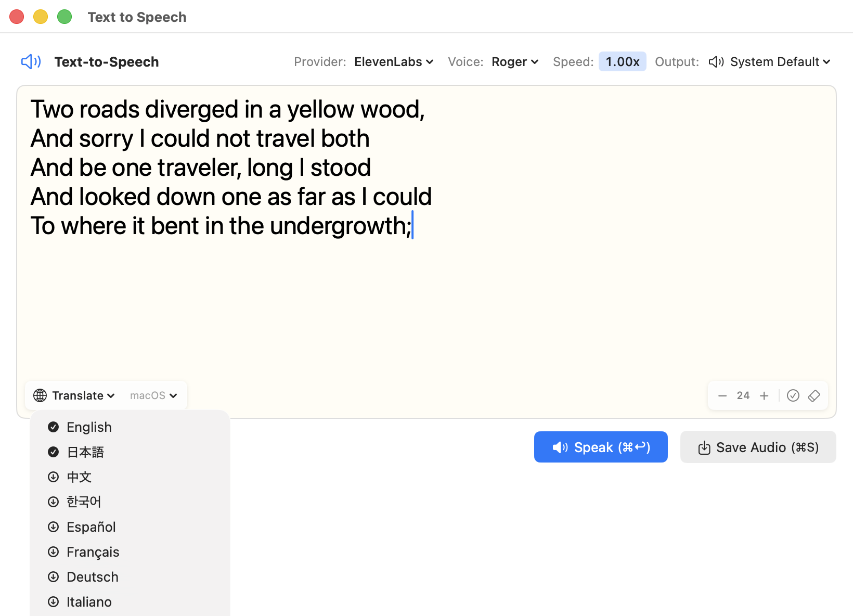Select English in the translate list

click(x=89, y=427)
